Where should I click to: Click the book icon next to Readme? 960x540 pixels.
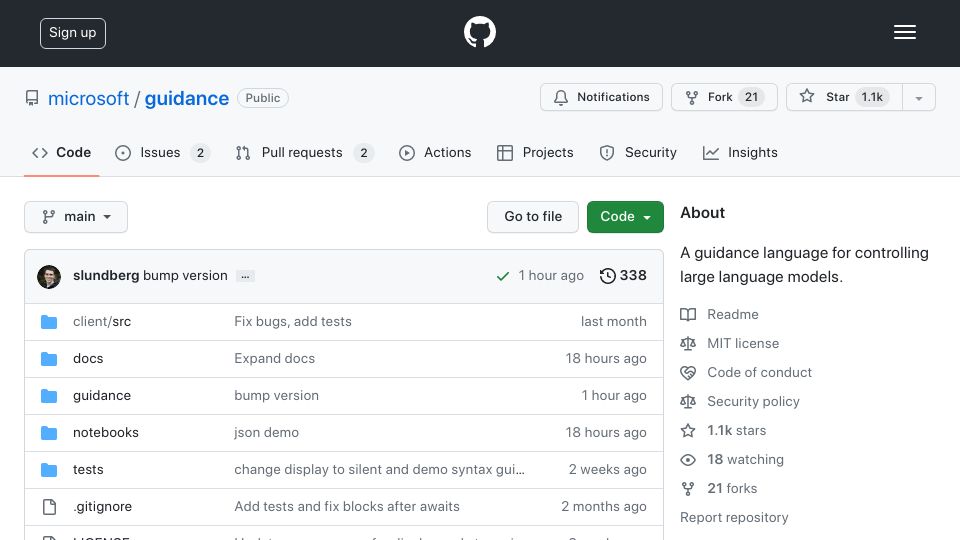coord(688,315)
